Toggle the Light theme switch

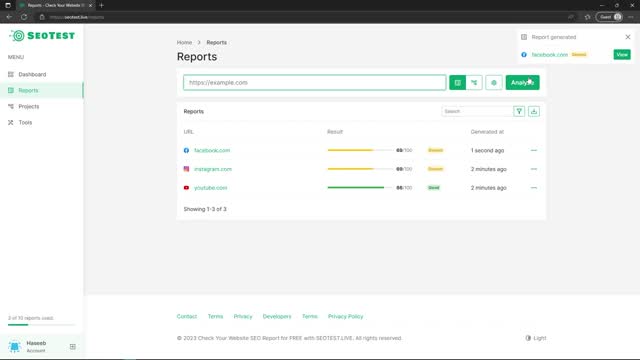click(x=536, y=338)
